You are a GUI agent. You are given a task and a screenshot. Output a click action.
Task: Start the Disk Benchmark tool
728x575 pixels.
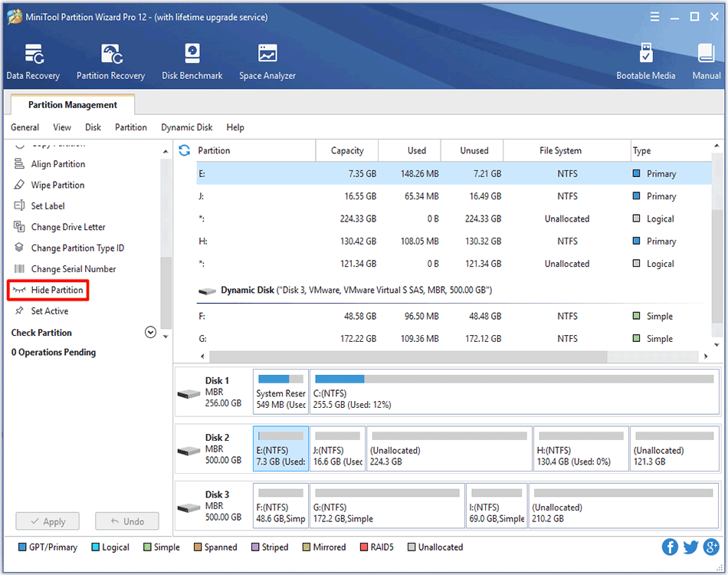click(192, 61)
